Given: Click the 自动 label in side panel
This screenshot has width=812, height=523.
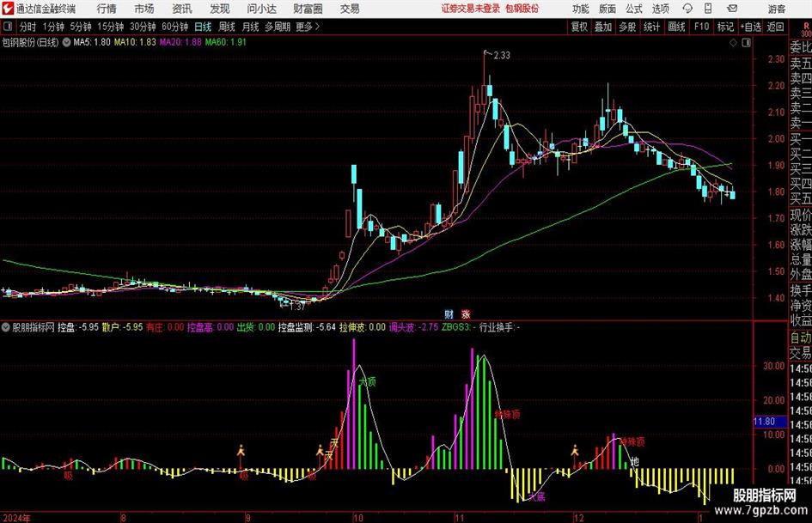Looking at the screenshot, I should (x=801, y=338).
